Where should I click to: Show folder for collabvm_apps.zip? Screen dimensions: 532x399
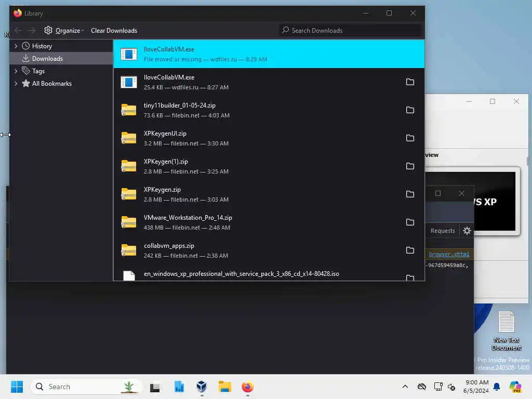pos(410,250)
